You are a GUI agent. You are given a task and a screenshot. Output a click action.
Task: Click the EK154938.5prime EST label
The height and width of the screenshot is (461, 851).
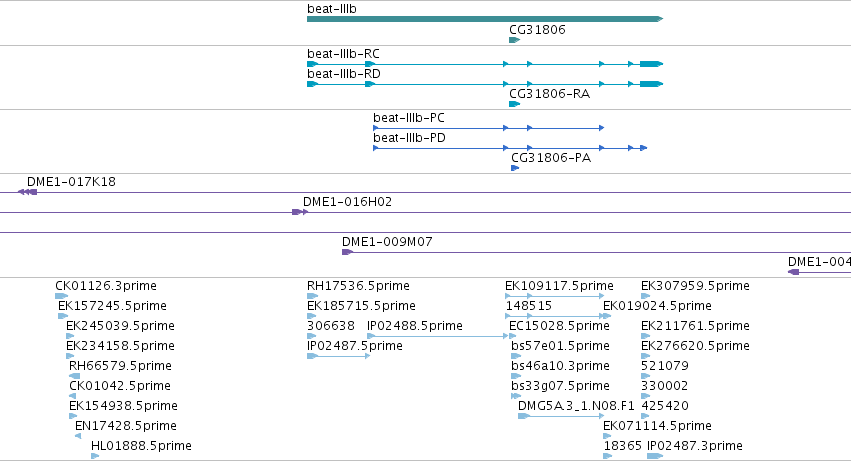[123, 406]
